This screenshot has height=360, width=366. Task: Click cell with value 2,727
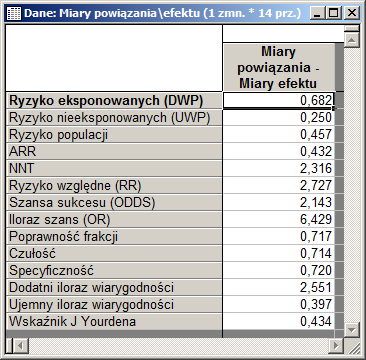[x=279, y=185]
